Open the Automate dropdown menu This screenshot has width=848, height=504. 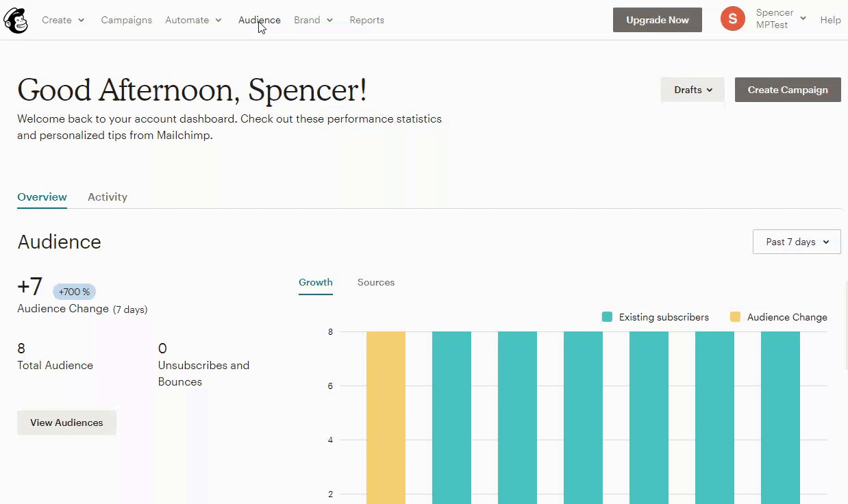193,20
